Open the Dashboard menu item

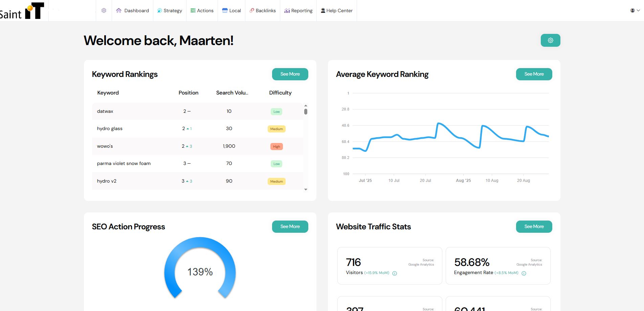click(132, 11)
